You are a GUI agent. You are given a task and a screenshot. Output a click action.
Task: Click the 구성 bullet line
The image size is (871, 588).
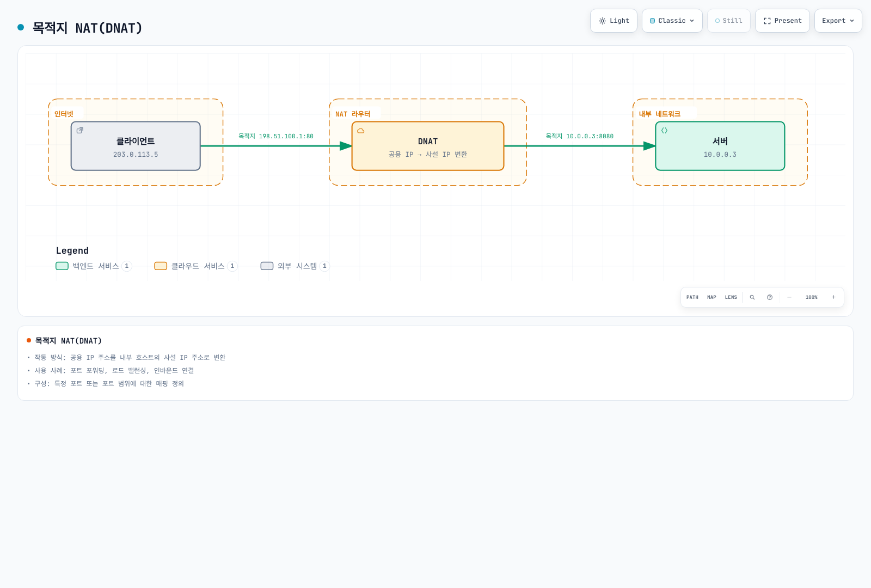[109, 384]
